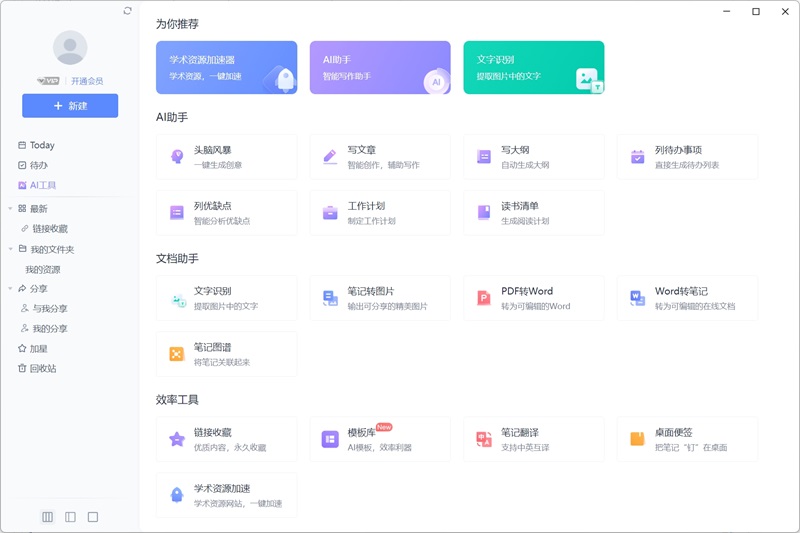
Task: Click the 读书清单 book icon
Action: pyautogui.click(x=484, y=212)
